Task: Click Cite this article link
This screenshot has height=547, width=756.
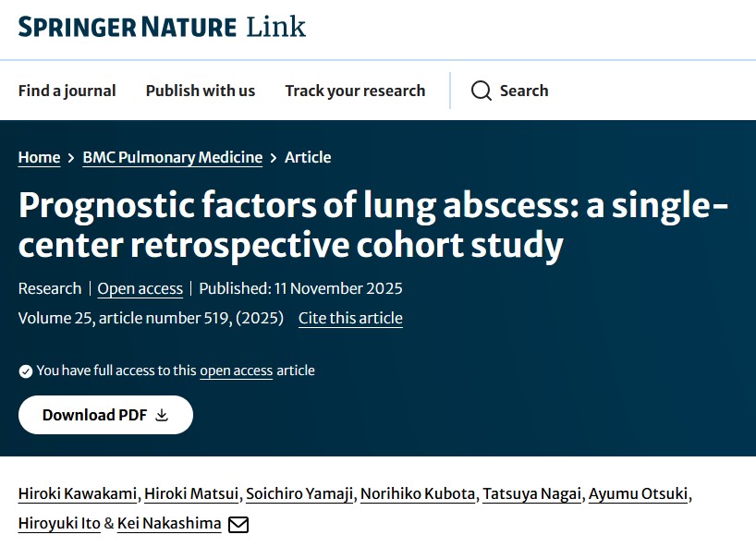Action: [350, 318]
